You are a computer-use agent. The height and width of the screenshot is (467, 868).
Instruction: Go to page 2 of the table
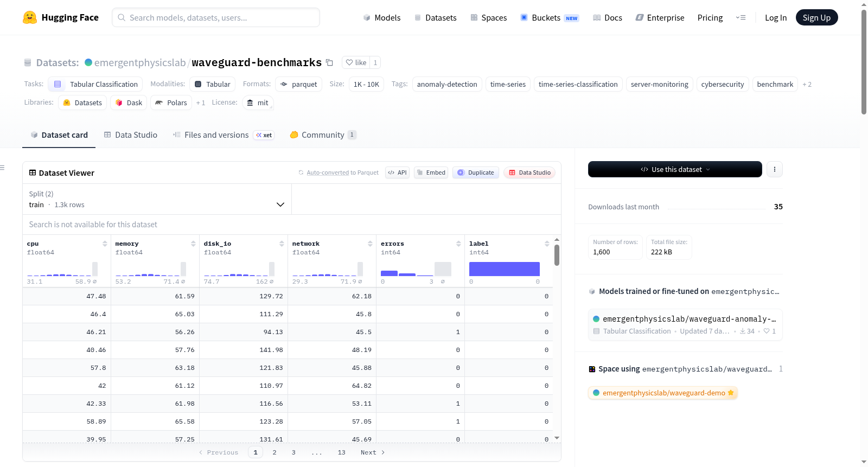point(275,452)
